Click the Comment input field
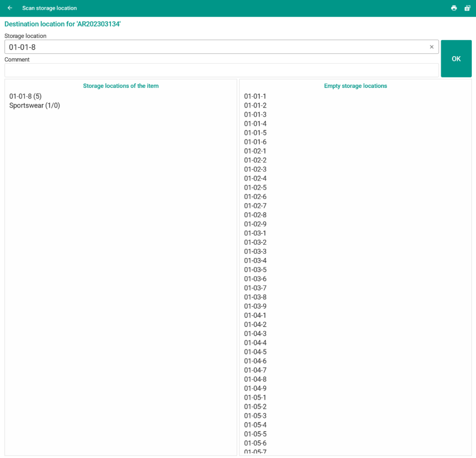Screen dimensions: 476x458 221,70
